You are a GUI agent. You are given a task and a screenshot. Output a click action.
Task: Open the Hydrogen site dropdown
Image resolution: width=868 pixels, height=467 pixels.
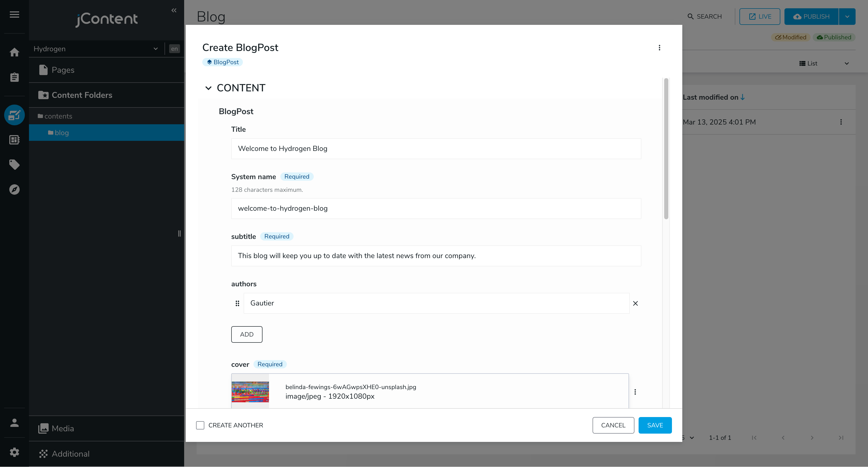[96, 49]
